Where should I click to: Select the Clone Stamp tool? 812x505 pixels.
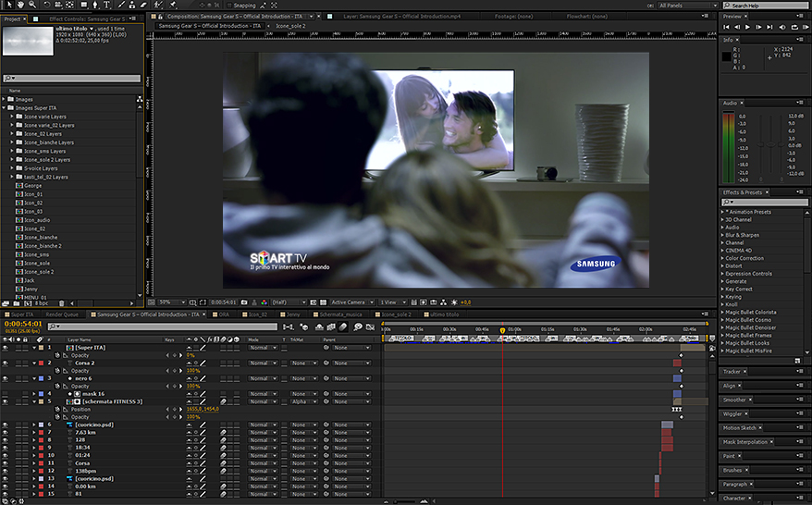[131, 5]
